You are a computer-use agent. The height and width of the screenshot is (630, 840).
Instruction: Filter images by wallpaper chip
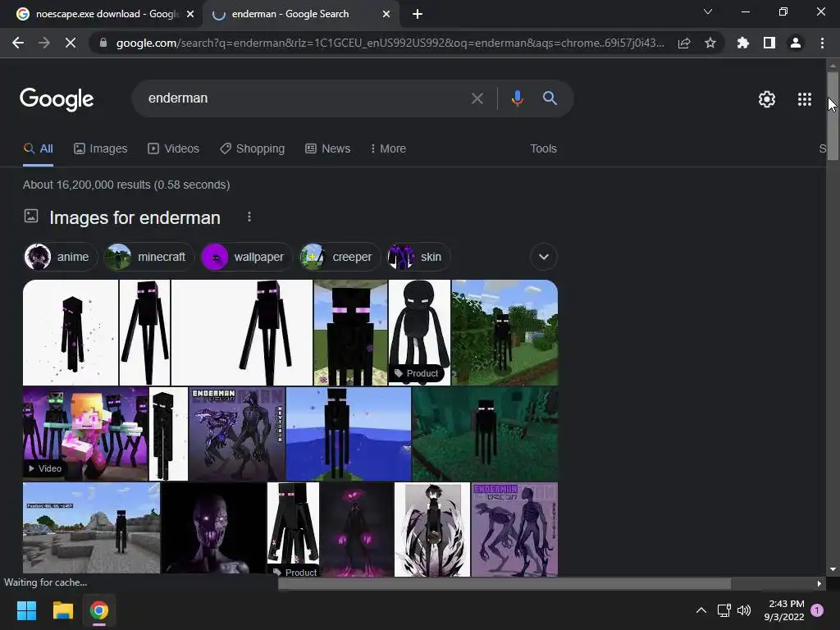tap(246, 257)
